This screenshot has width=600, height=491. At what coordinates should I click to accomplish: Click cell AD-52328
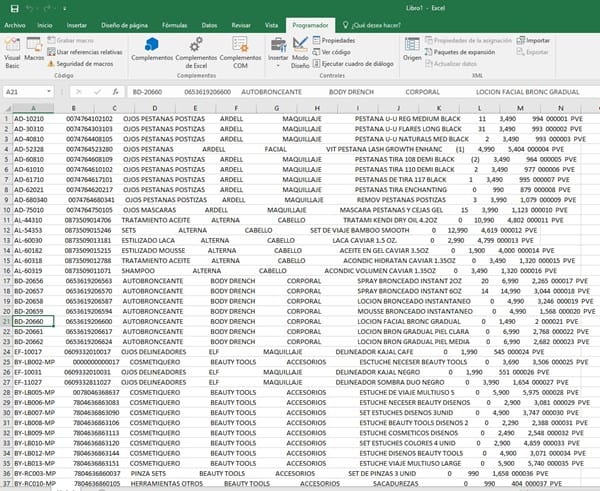[33, 149]
